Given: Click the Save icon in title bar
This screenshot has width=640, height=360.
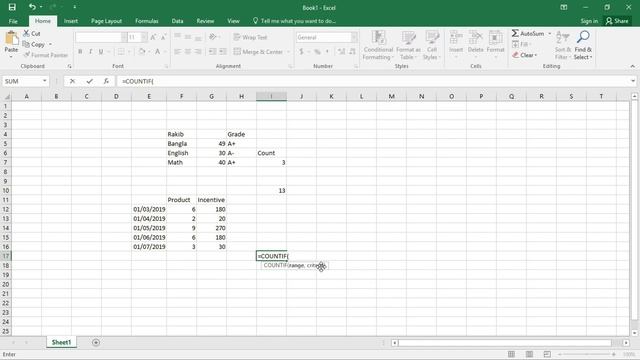Looking at the screenshot, I should [12, 7].
